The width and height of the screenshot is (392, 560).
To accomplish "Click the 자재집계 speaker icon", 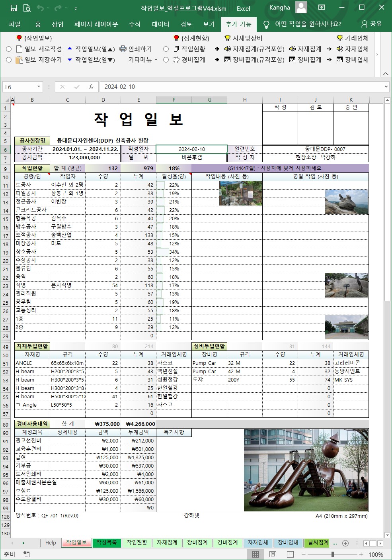I will pos(293,49).
